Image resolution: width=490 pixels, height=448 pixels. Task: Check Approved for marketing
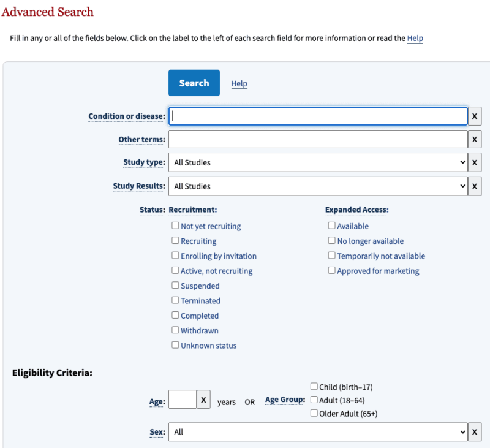[x=331, y=270]
